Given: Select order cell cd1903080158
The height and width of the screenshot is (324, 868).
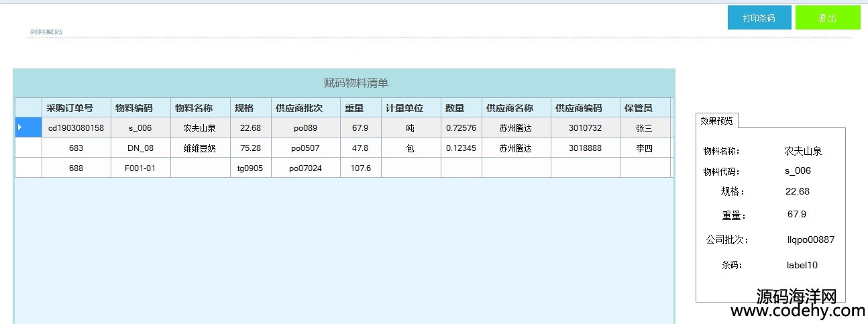Looking at the screenshot, I should tap(76, 127).
